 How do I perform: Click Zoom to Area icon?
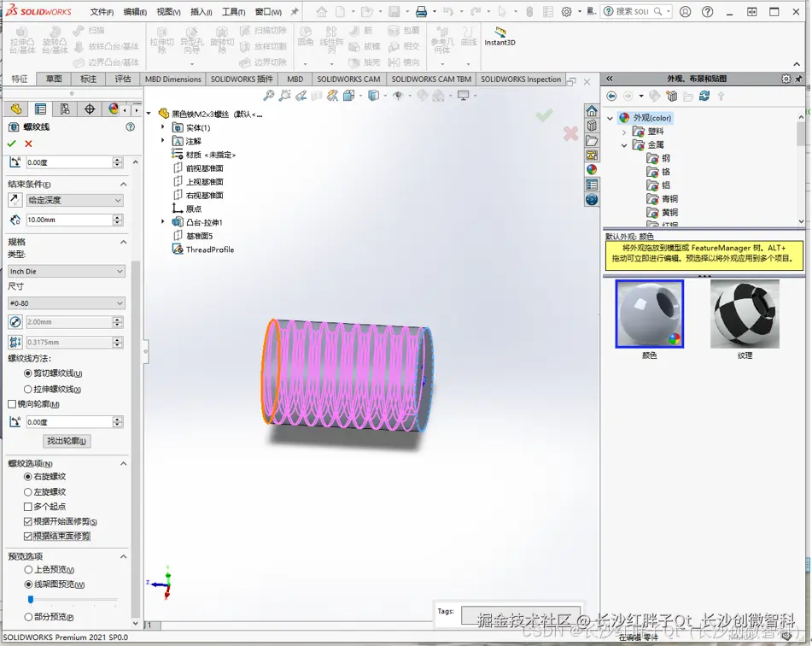(285, 96)
